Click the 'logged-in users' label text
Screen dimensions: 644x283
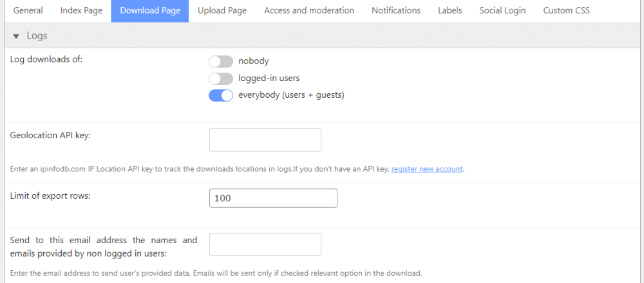269,78
